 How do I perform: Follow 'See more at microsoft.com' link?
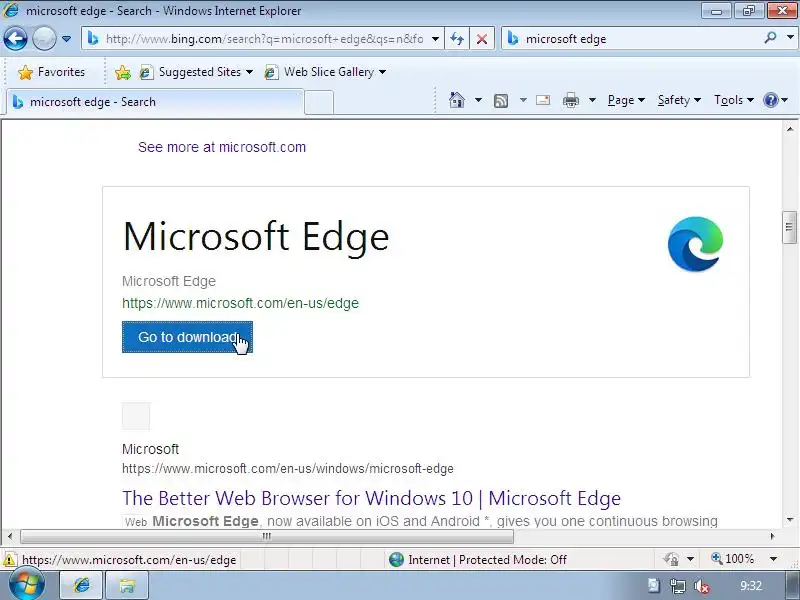[222, 147]
